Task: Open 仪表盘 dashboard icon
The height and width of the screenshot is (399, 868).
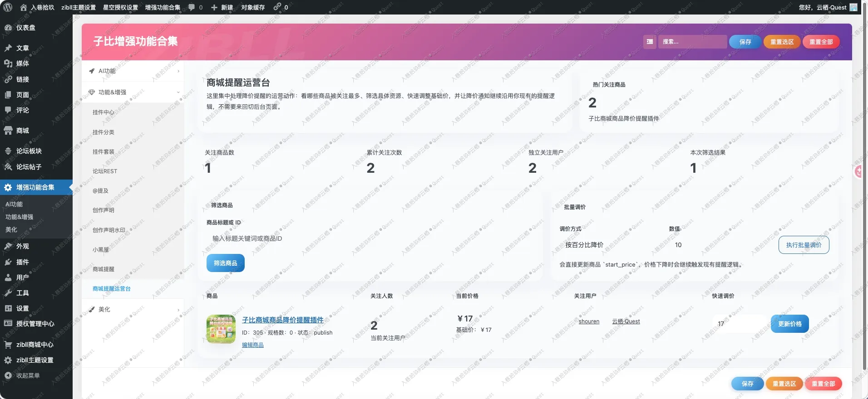Action: click(x=8, y=28)
